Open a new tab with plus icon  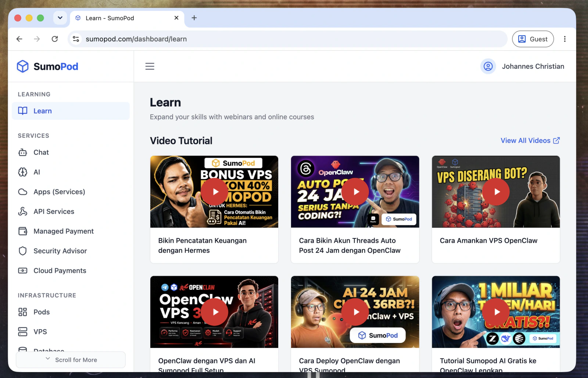click(194, 18)
